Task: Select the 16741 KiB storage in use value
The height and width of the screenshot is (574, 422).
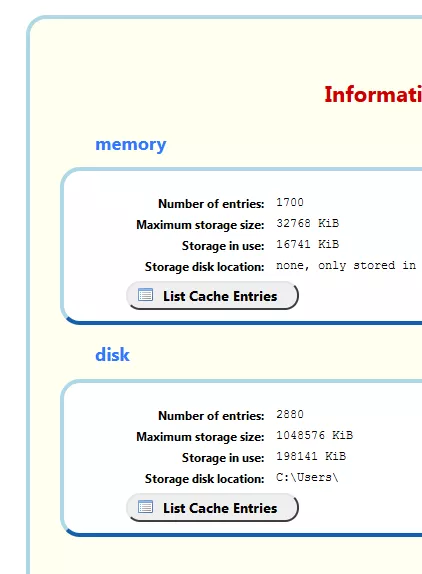Action: click(307, 244)
